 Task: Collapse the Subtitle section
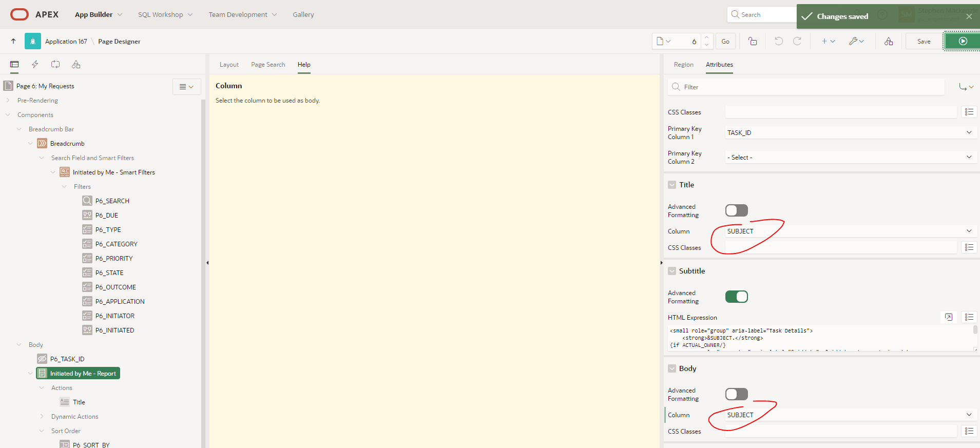(672, 271)
